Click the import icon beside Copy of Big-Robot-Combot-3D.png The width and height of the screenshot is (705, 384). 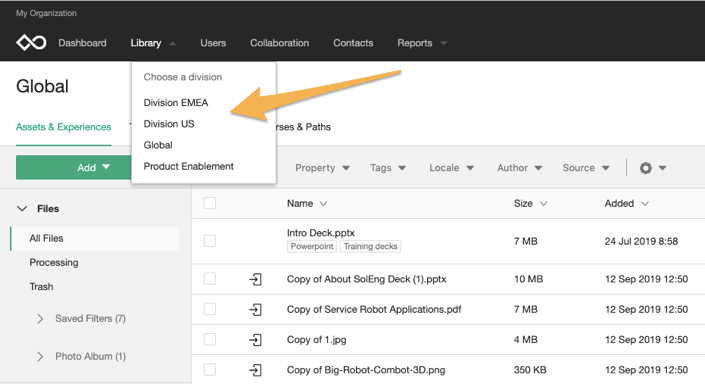255,370
